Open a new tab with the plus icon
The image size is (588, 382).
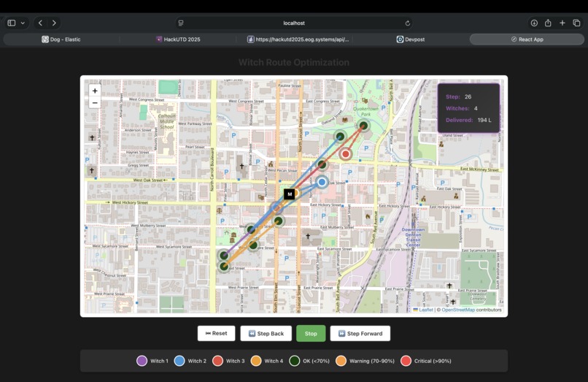[562, 23]
